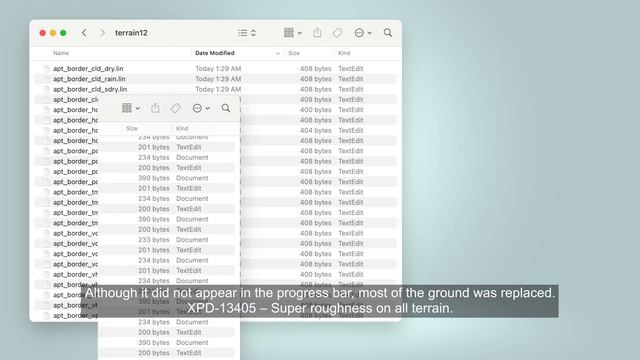Sort by Kind column in front overlay window
This screenshot has height=360, width=640.
coord(182,129)
